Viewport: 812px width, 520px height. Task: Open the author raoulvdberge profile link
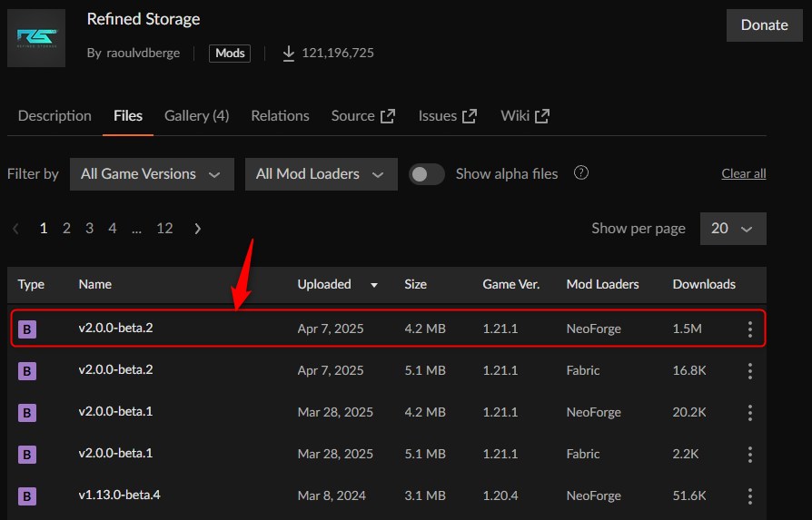tap(143, 53)
